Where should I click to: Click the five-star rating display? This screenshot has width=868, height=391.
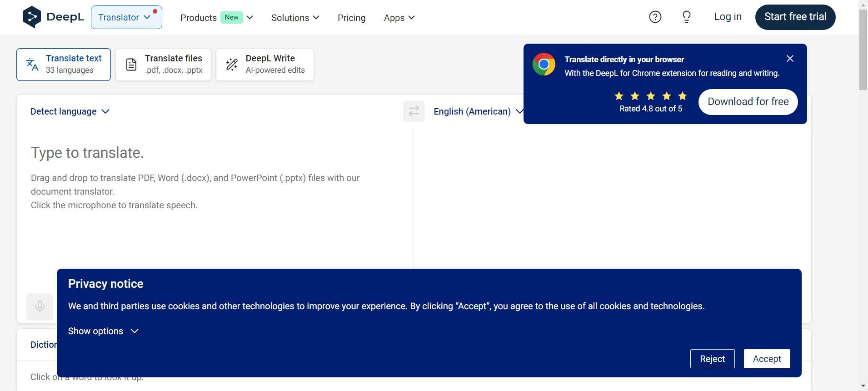[x=650, y=96]
